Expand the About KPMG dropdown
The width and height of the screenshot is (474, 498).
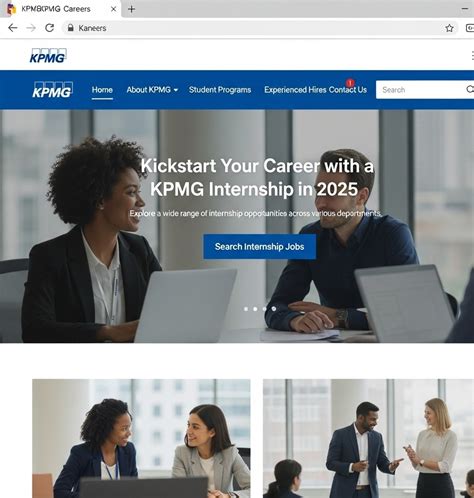point(152,90)
